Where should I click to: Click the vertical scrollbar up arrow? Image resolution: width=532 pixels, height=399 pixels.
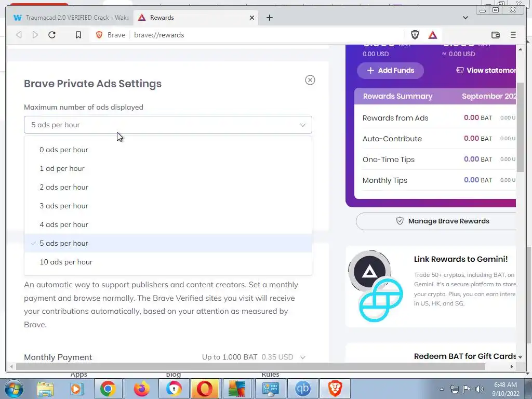[520, 49]
